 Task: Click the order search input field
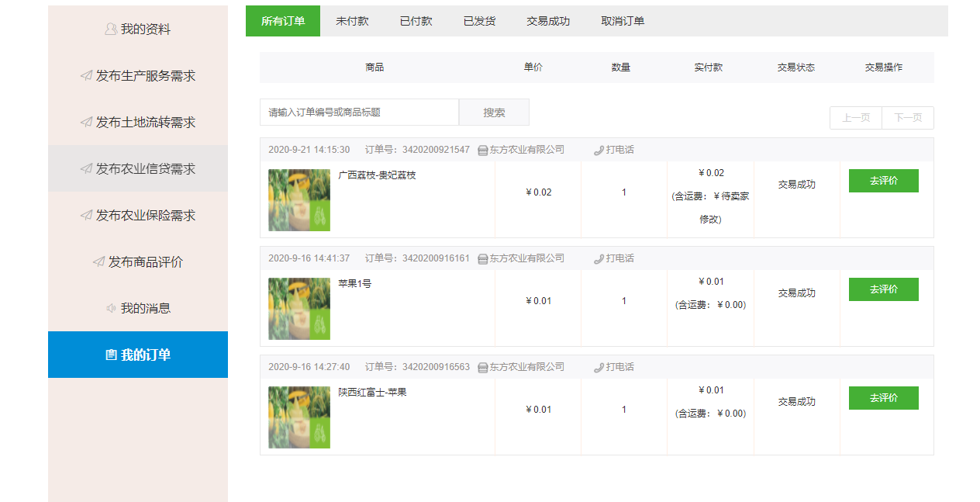point(359,113)
